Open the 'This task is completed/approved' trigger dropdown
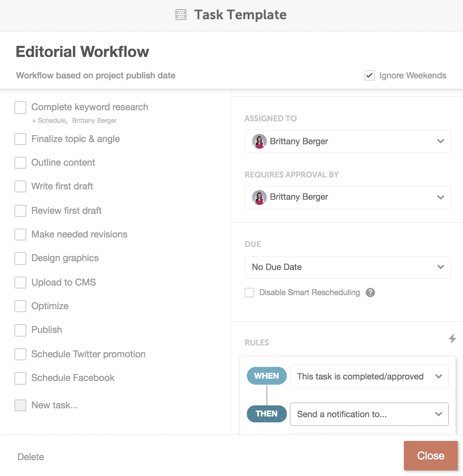 click(439, 376)
